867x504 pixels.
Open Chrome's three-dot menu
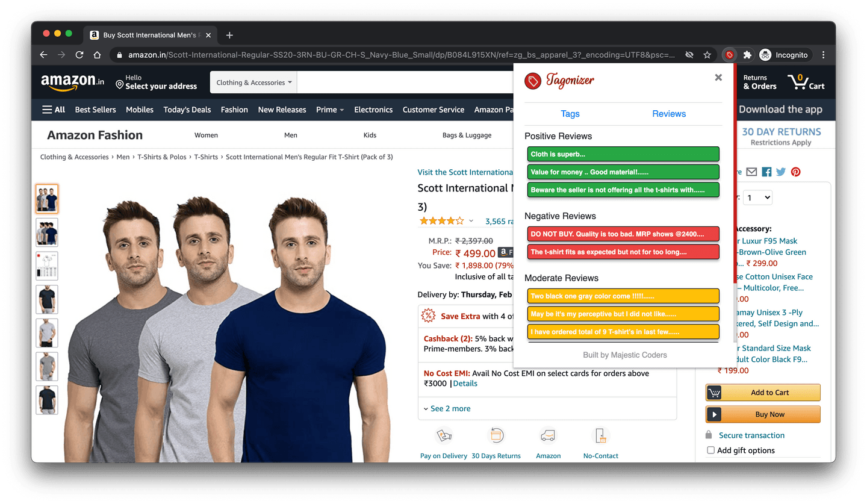pyautogui.click(x=823, y=55)
